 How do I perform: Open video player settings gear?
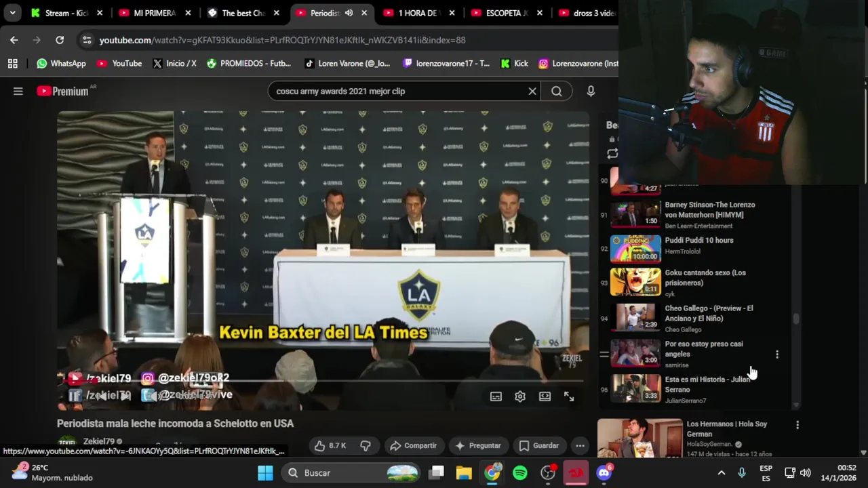(520, 396)
